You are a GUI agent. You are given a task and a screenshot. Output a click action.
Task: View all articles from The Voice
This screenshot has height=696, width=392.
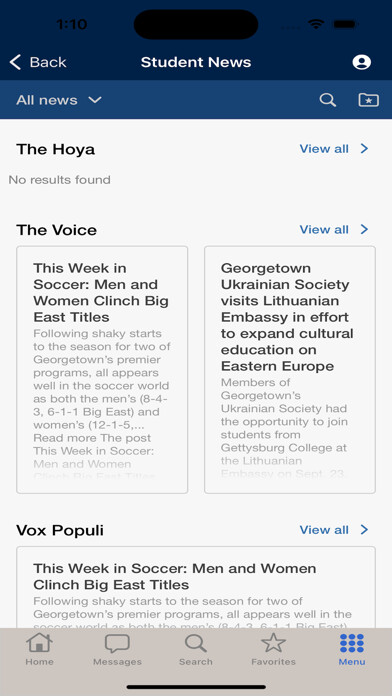324,229
